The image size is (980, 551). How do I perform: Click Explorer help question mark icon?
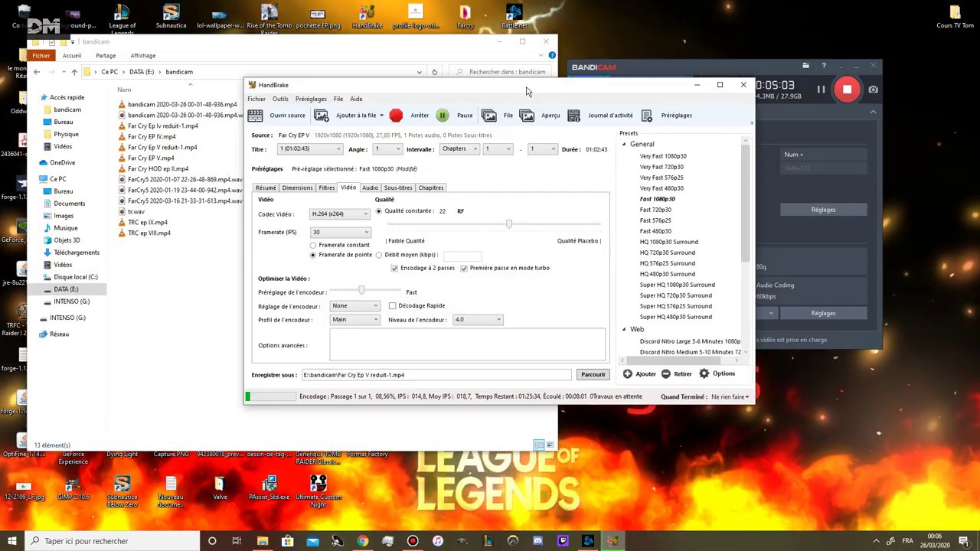click(552, 55)
